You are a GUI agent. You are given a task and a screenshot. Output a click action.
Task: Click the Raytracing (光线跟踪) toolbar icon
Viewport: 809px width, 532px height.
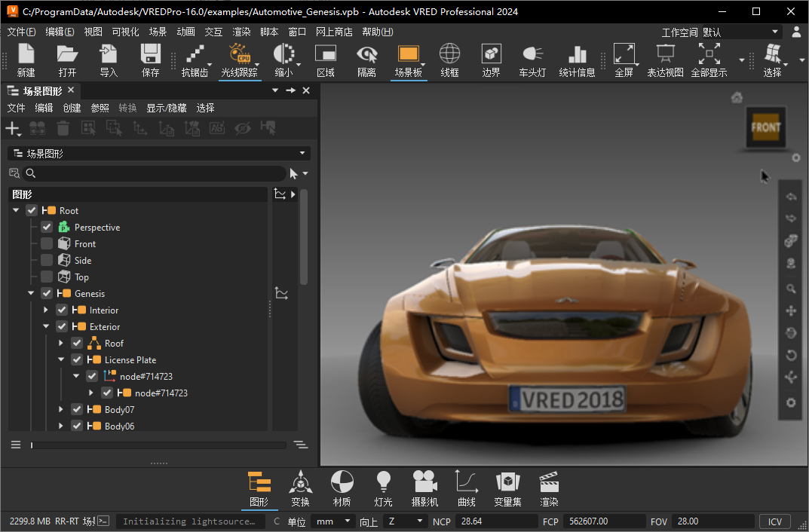(239, 55)
